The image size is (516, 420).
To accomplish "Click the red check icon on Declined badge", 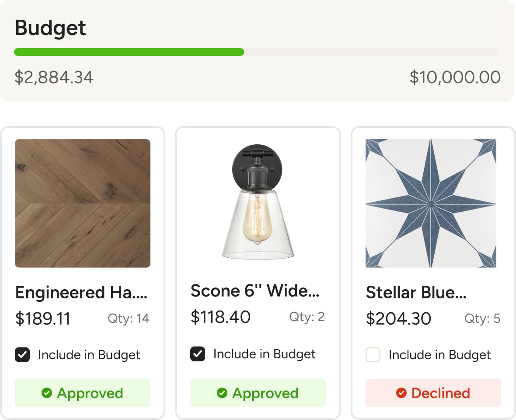I will [x=401, y=393].
